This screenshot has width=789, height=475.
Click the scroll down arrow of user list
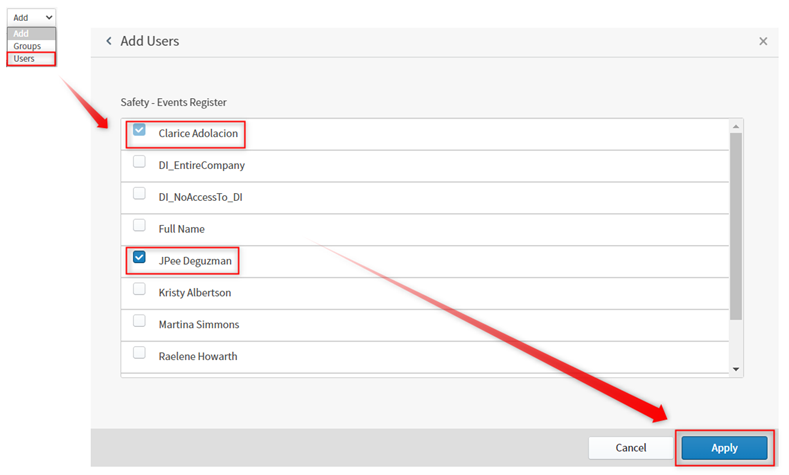pyautogui.click(x=736, y=369)
